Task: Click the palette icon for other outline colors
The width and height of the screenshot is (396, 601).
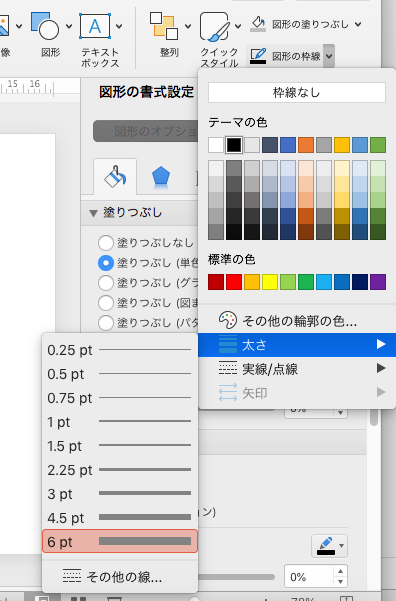Action: (x=228, y=320)
